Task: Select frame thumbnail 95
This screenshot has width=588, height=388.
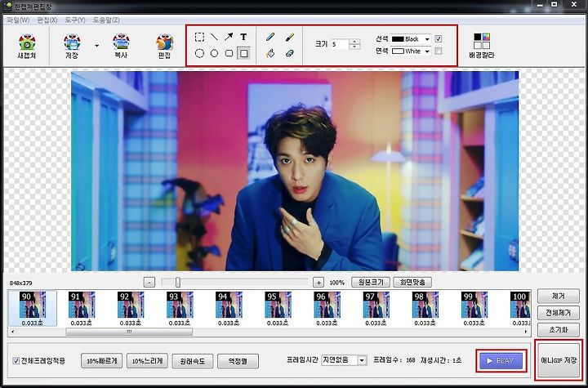Action: point(278,308)
